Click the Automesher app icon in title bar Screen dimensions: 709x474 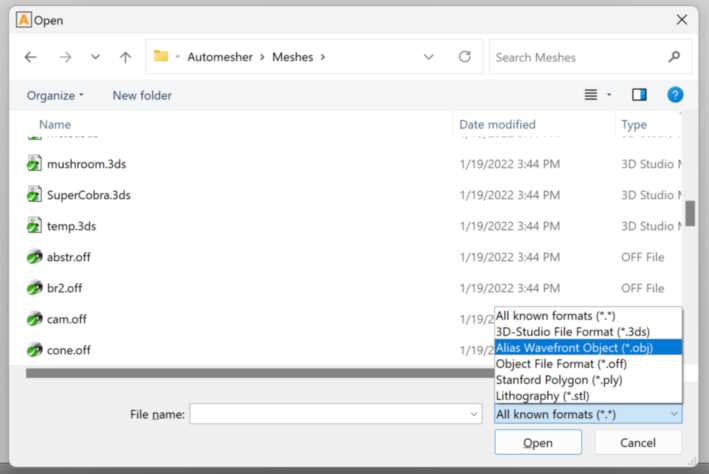(24, 20)
